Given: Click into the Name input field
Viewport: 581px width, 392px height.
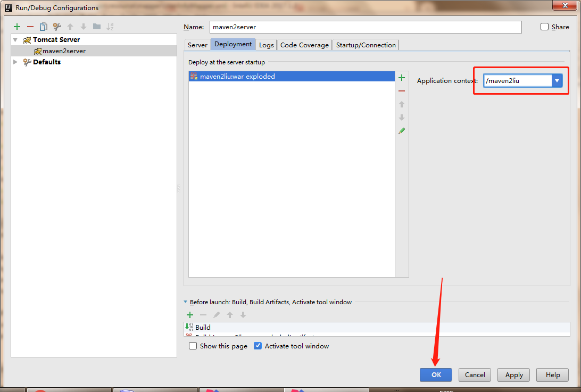Looking at the screenshot, I should point(366,27).
